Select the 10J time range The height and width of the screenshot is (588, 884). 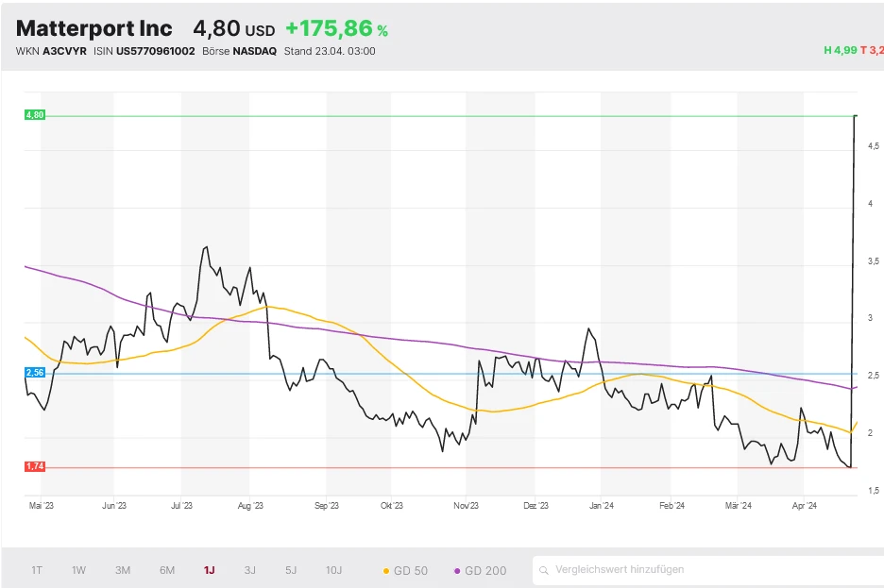tap(334, 570)
